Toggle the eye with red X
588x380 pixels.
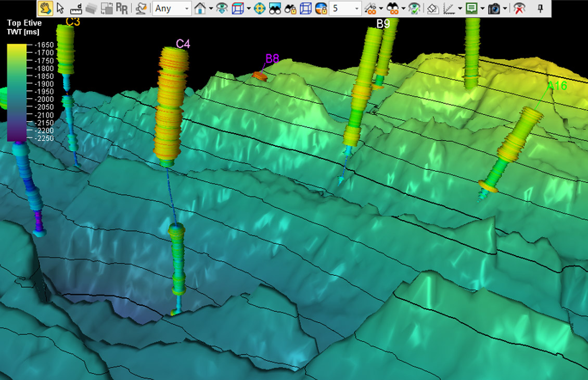tap(519, 8)
